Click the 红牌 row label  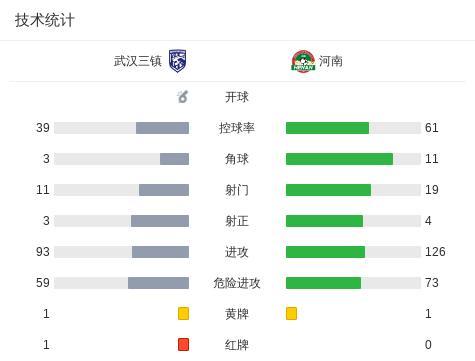(x=237, y=345)
